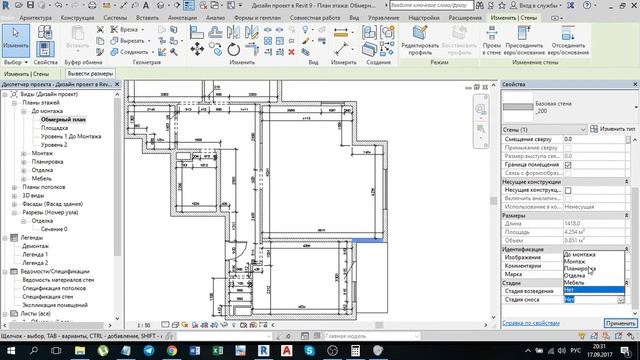Collapse the Легенды tree node
The width and height of the screenshot is (640, 360).
coord(5,238)
